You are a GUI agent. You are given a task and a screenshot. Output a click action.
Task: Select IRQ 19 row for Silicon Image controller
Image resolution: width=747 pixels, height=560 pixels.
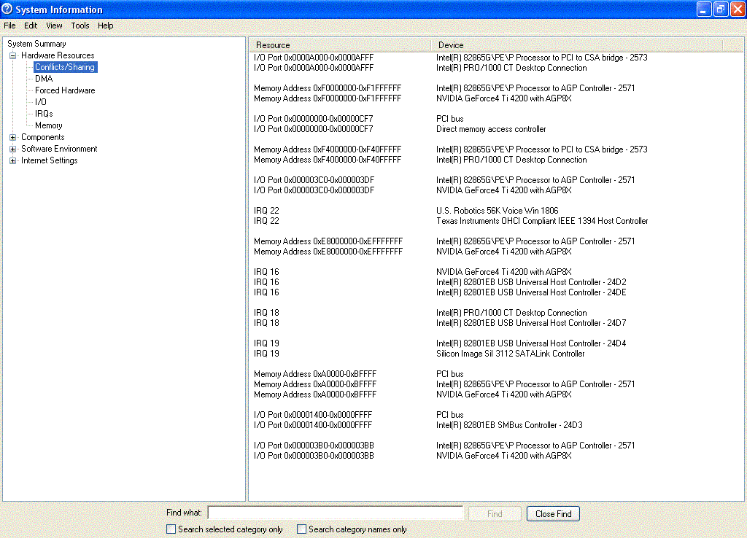click(x=266, y=354)
